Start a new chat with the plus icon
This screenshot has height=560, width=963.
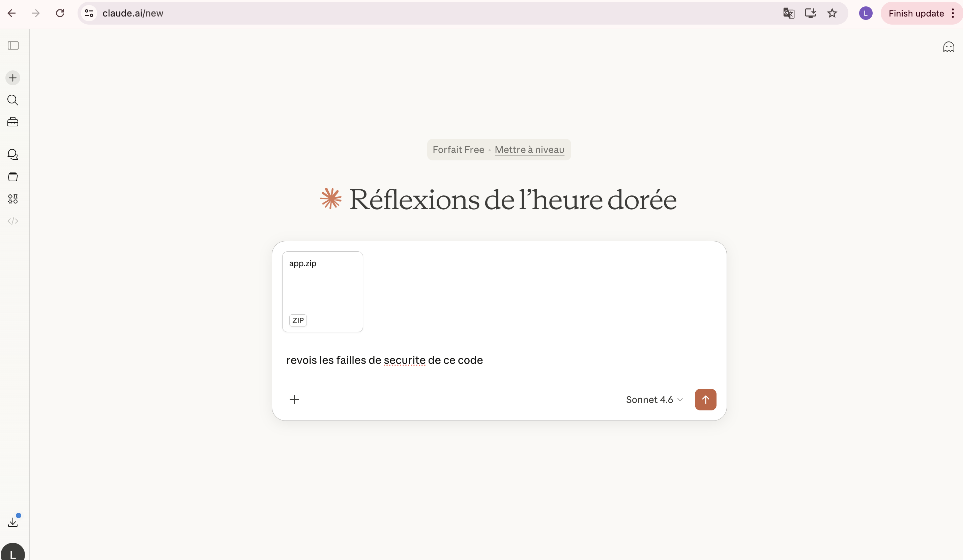click(x=12, y=77)
